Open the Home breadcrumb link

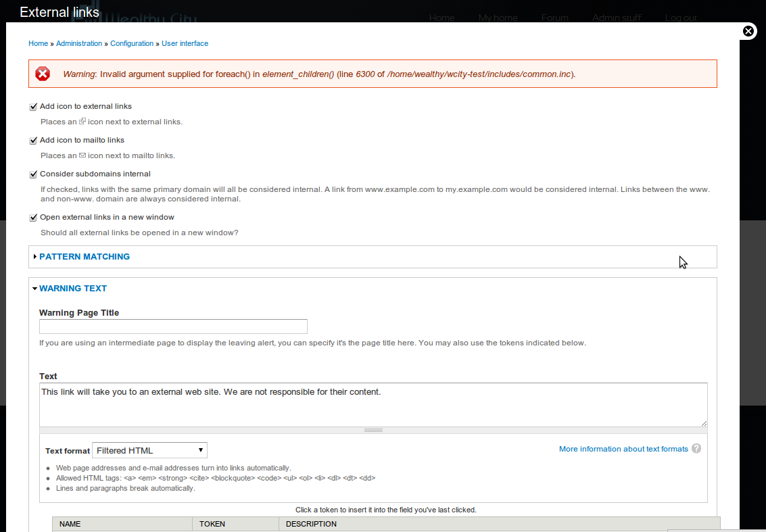click(x=38, y=43)
